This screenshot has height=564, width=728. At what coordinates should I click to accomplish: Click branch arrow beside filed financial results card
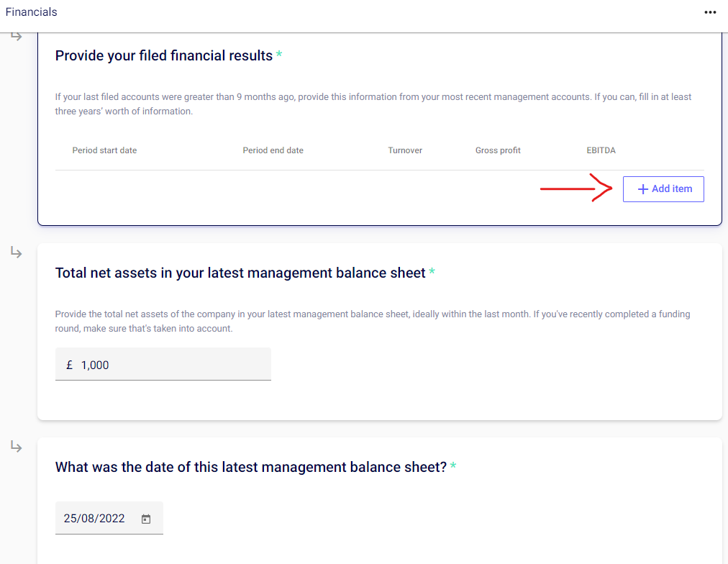16,36
